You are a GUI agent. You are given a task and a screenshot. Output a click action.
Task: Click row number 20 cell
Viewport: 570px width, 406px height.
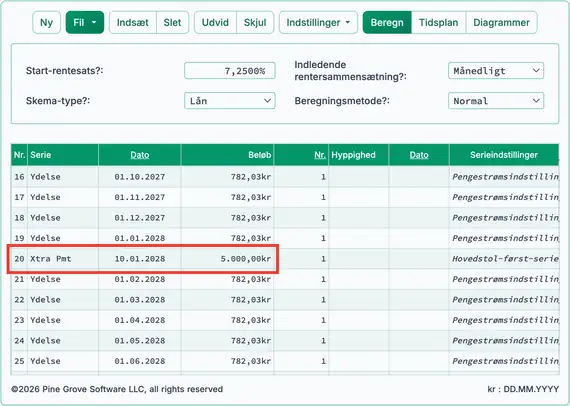point(19,259)
